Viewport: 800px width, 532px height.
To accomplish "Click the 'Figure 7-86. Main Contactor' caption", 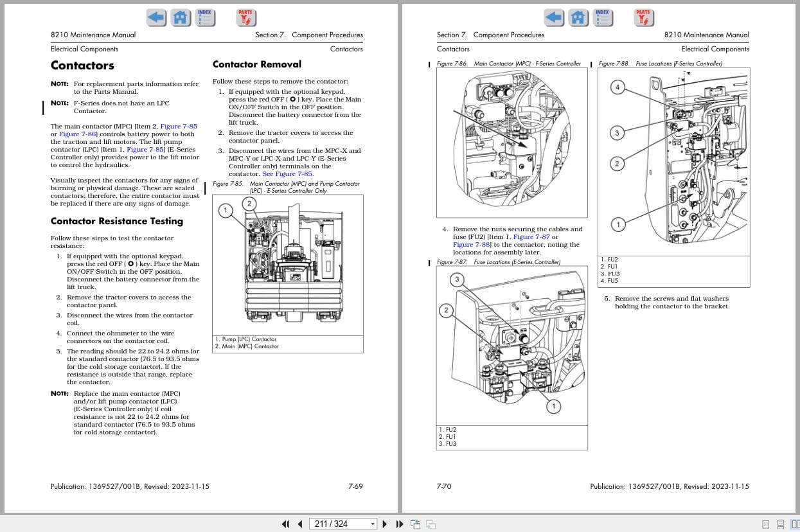I will coord(509,64).
